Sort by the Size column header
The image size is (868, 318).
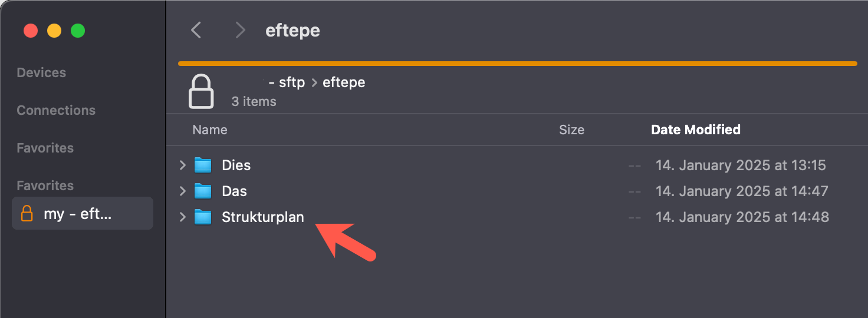[x=571, y=130]
